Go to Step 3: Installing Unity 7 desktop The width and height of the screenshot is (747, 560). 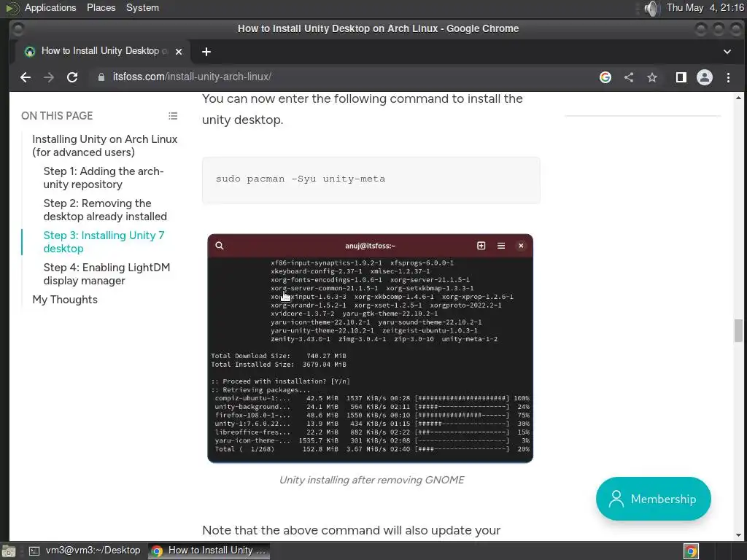click(x=104, y=242)
